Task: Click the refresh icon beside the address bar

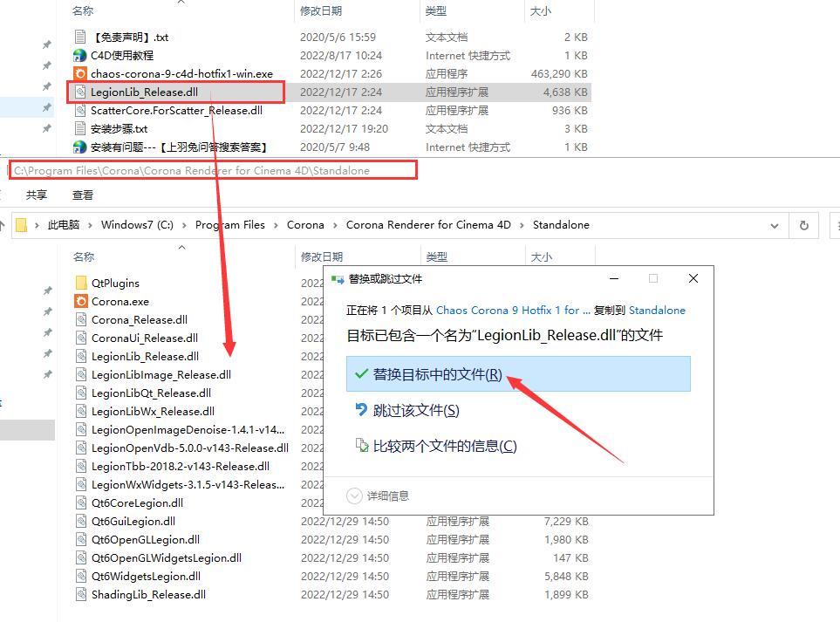Action: (804, 226)
